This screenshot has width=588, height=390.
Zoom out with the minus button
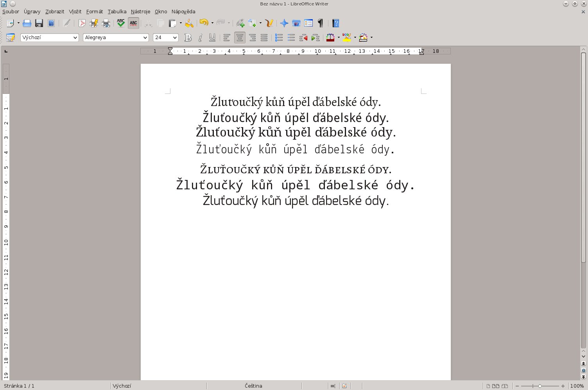(517, 386)
